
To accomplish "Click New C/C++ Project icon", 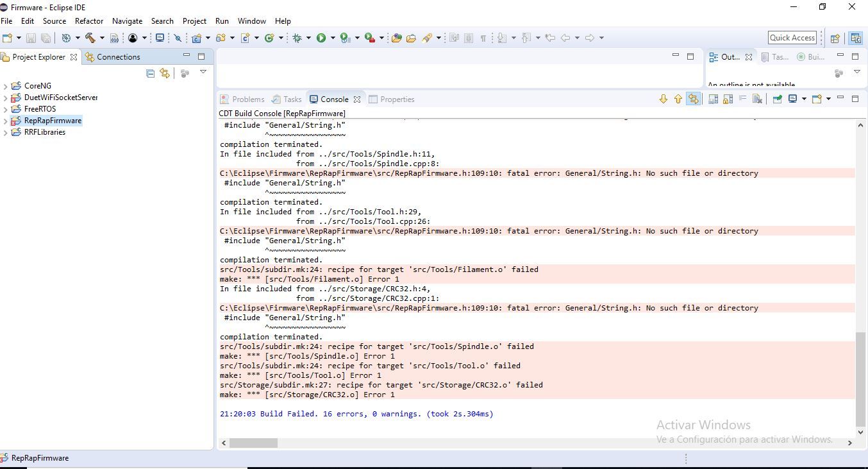I will 196,38.
